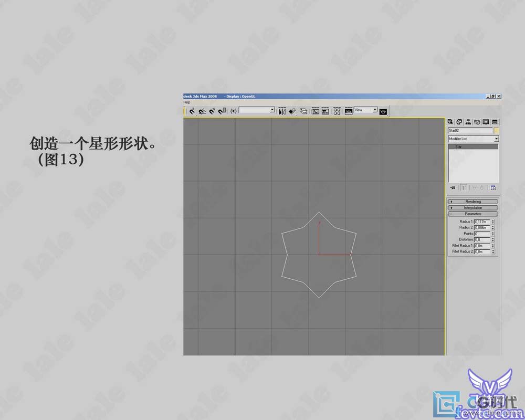Click the Radius 2 value field
Viewport: 525px width, 420px height.
pyautogui.click(x=482, y=228)
